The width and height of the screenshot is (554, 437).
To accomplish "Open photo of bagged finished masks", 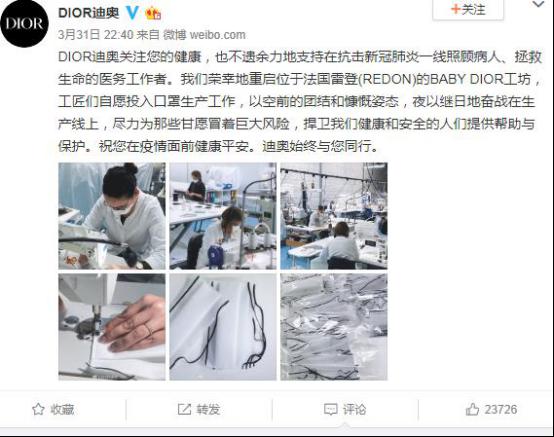I will tap(334, 327).
